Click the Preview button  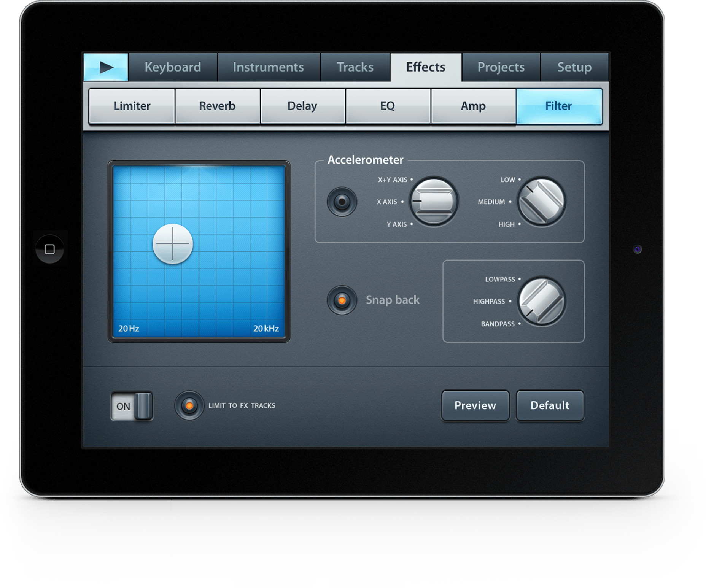click(x=475, y=405)
